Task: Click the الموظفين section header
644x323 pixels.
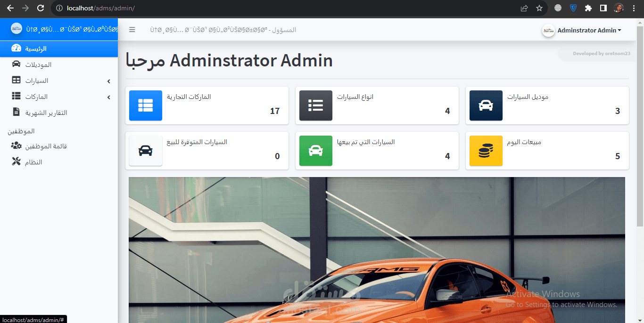Action: point(21,131)
